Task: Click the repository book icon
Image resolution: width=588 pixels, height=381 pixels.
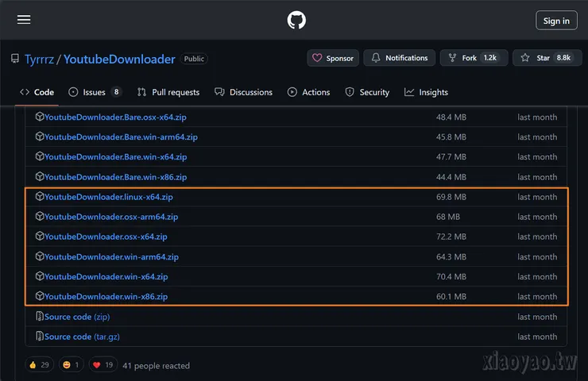Action: click(x=15, y=59)
